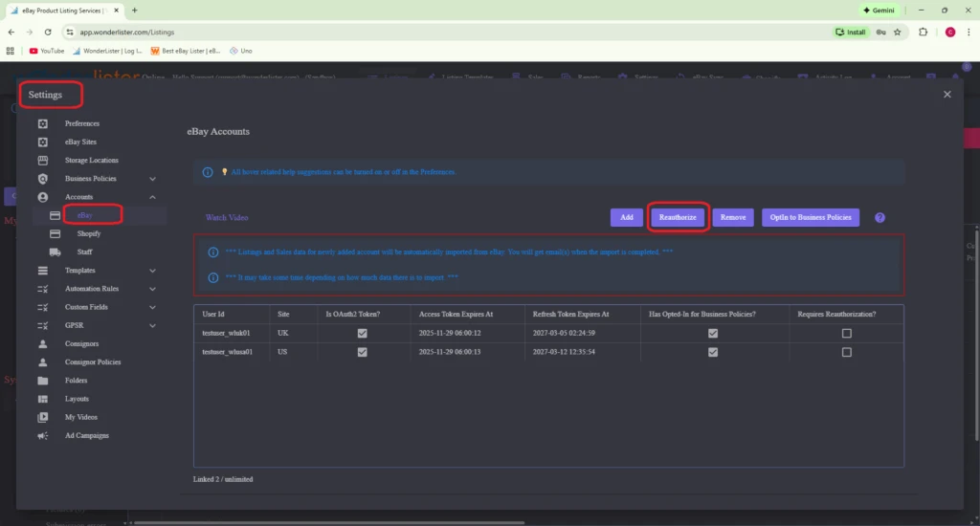980x526 pixels.
Task: Click the Refresh Token Expires At header
Action: [583, 315]
